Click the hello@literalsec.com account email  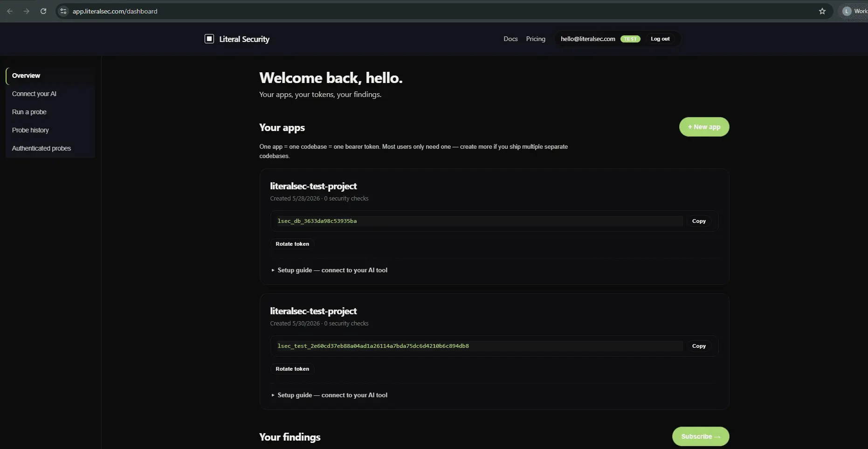pyautogui.click(x=588, y=39)
